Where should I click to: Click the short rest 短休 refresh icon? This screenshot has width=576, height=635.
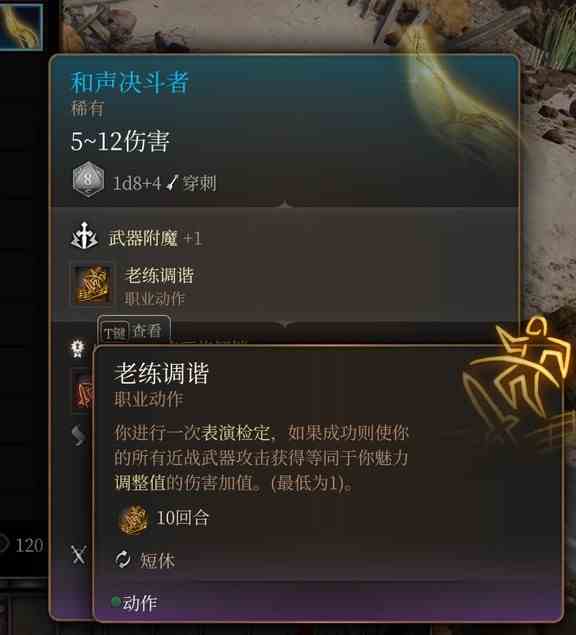pyautogui.click(x=123, y=560)
